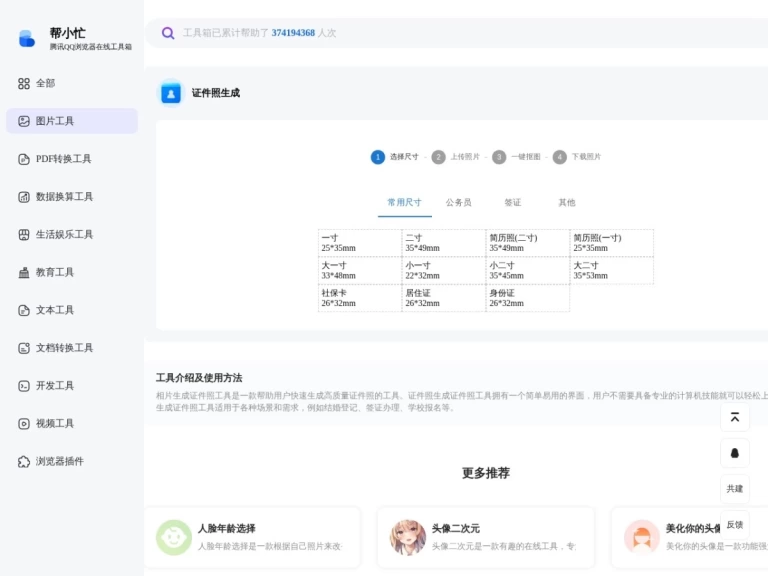Click the 更多推荐 heading
The width and height of the screenshot is (768, 576).
pyautogui.click(x=486, y=473)
